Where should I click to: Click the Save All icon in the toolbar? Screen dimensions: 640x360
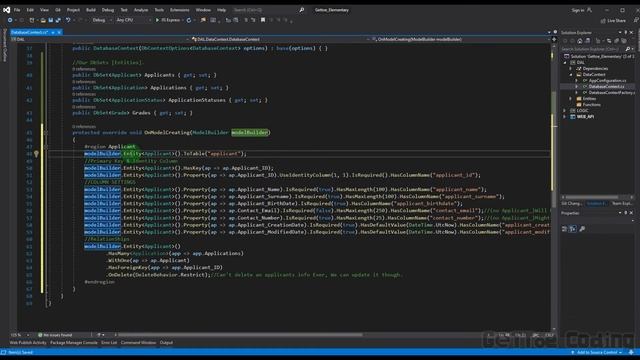click(x=58, y=20)
